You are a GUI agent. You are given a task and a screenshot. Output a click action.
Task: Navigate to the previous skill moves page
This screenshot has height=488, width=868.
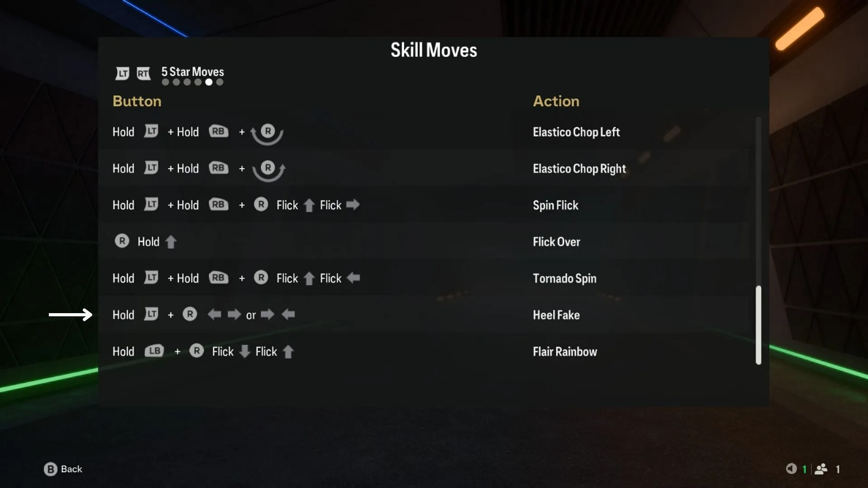(x=122, y=73)
